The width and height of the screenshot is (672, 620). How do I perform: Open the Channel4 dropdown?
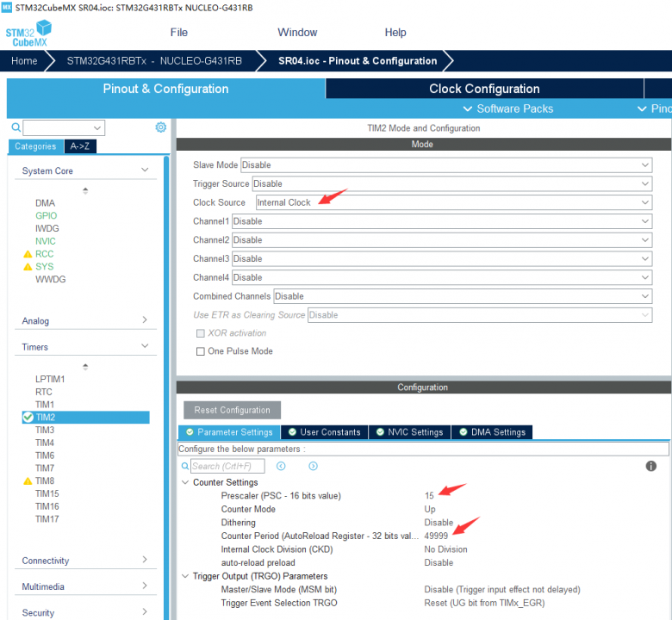pyautogui.click(x=442, y=277)
